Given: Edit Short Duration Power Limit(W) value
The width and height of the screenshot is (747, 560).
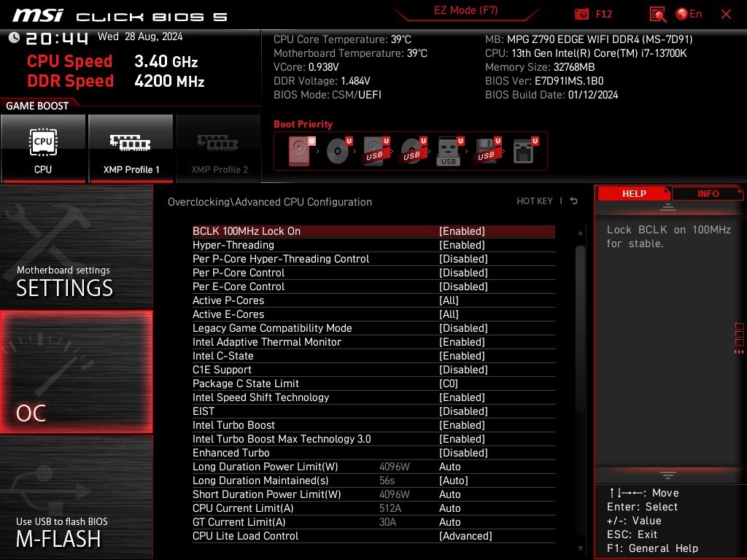Looking at the screenshot, I should click(x=449, y=494).
